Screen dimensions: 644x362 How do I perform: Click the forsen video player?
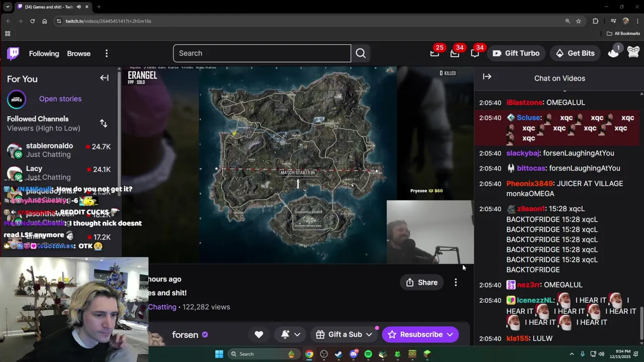(x=297, y=165)
